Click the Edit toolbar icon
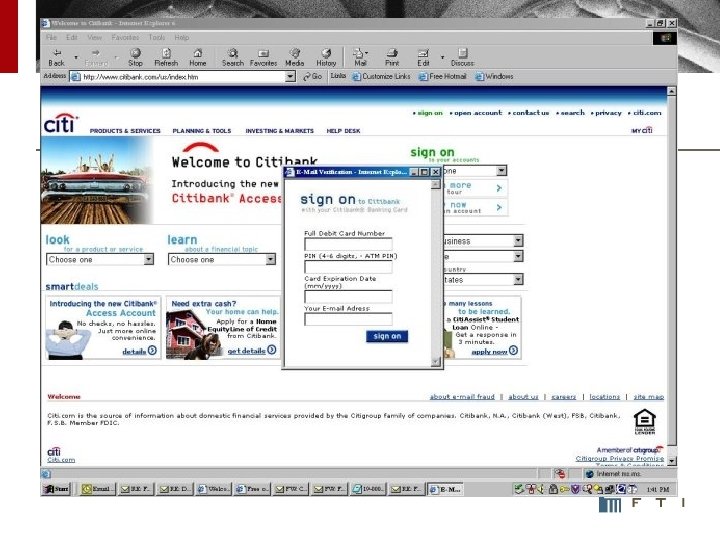Viewport: 720px width, 540px height. (x=423, y=57)
